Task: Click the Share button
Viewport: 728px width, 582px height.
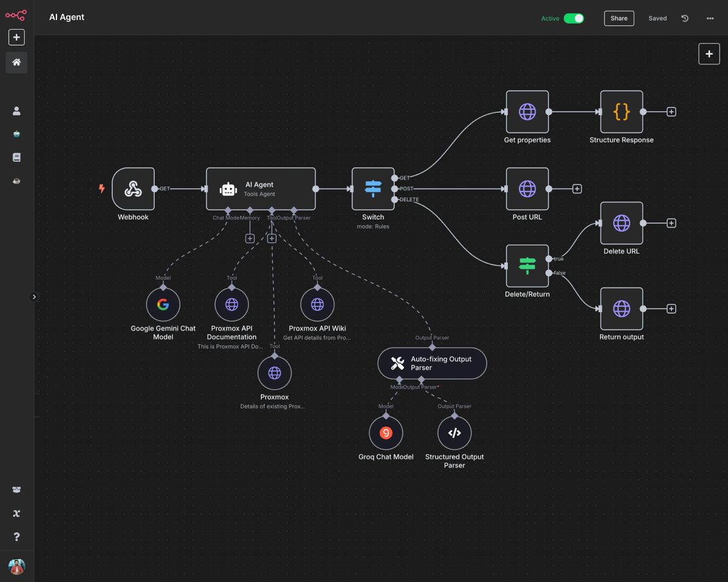Action: coord(619,18)
